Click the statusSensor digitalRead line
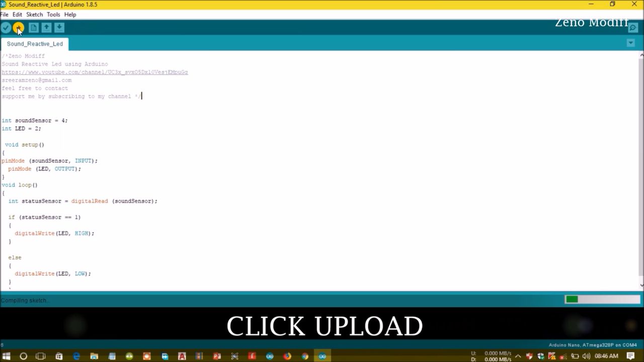644x362 pixels. 83,201
